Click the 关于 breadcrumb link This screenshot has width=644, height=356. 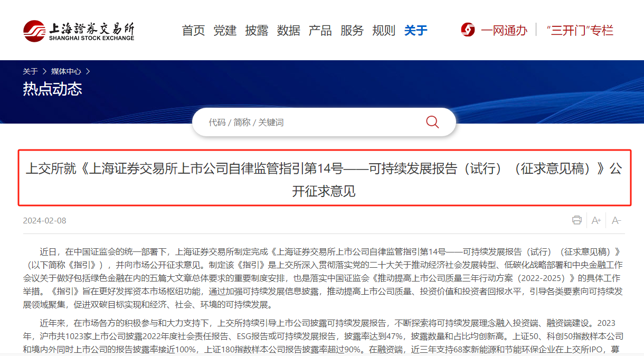[x=30, y=71]
